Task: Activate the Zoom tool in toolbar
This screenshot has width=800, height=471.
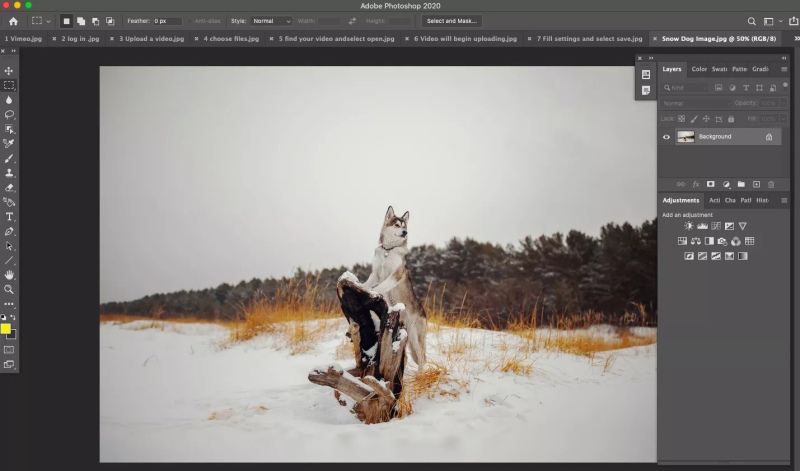Action: 9,289
